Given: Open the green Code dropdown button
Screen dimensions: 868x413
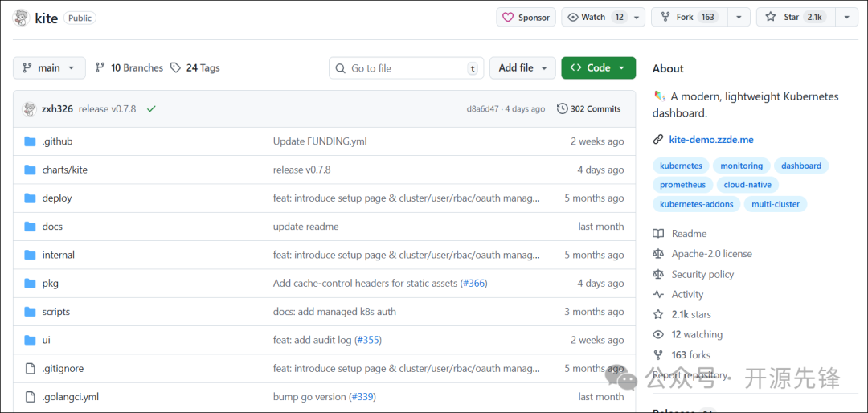Looking at the screenshot, I should 599,68.
